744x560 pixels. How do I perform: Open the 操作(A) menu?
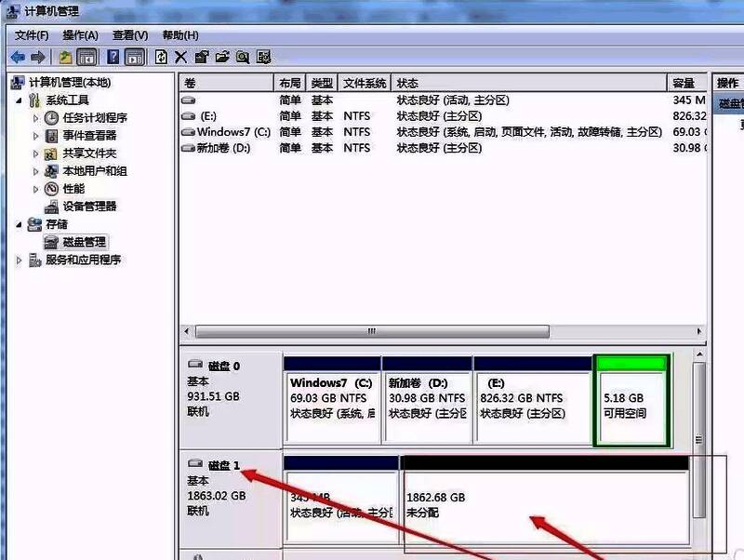tap(78, 34)
